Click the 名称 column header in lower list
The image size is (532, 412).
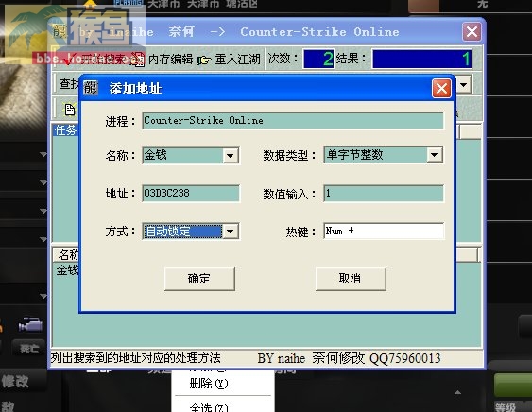[67, 255]
